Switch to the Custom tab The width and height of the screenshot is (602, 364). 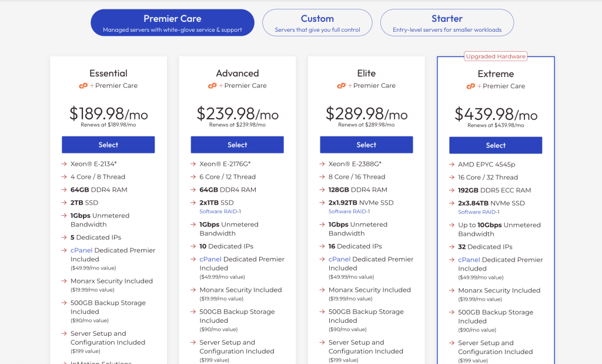[x=317, y=22]
